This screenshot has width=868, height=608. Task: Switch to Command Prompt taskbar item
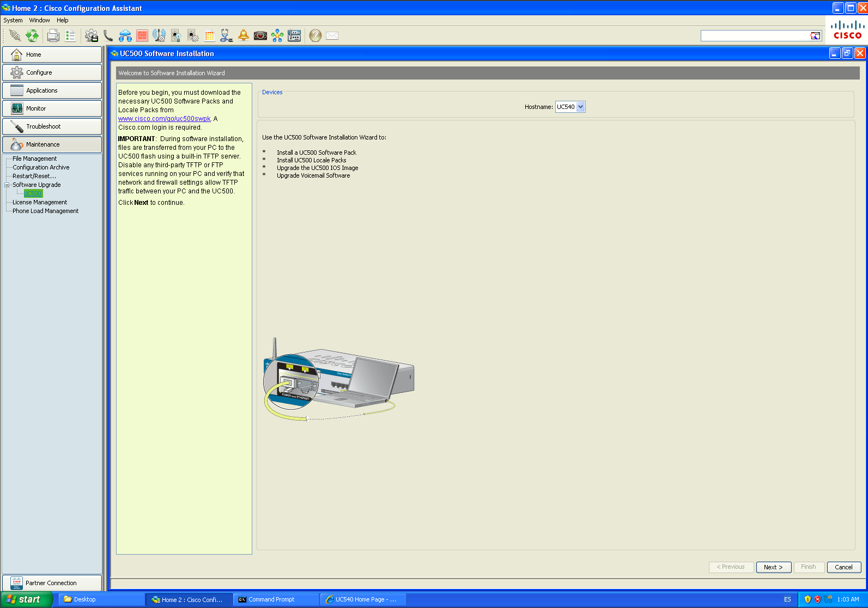click(x=276, y=599)
